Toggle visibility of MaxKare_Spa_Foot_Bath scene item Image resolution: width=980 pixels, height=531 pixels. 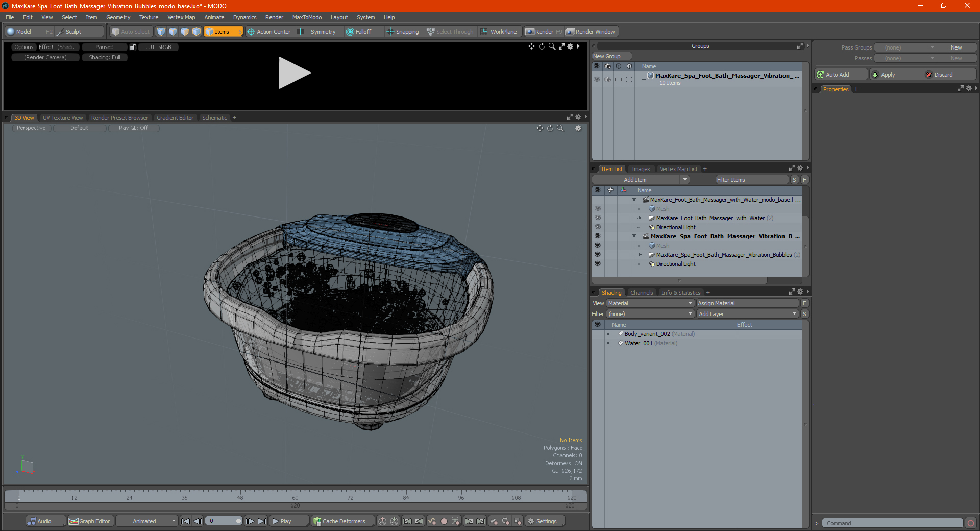(x=597, y=236)
